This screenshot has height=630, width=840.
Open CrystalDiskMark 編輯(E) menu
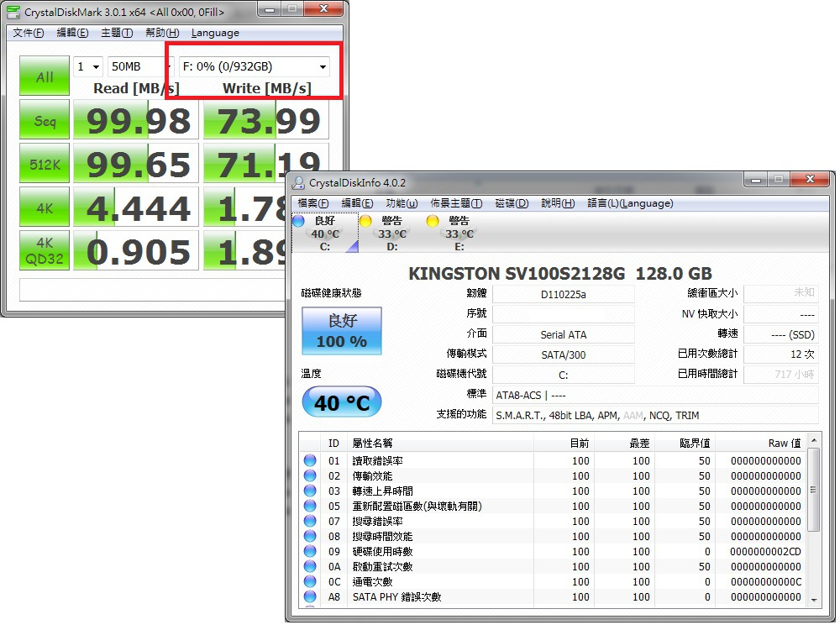73,33
